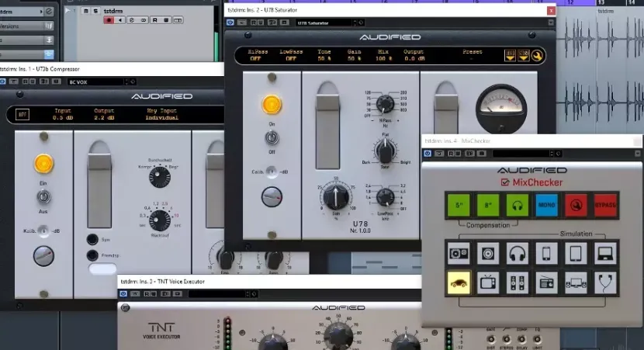
Task: Click the yellow power lamp on U73b Compressor
Action: coord(43,164)
